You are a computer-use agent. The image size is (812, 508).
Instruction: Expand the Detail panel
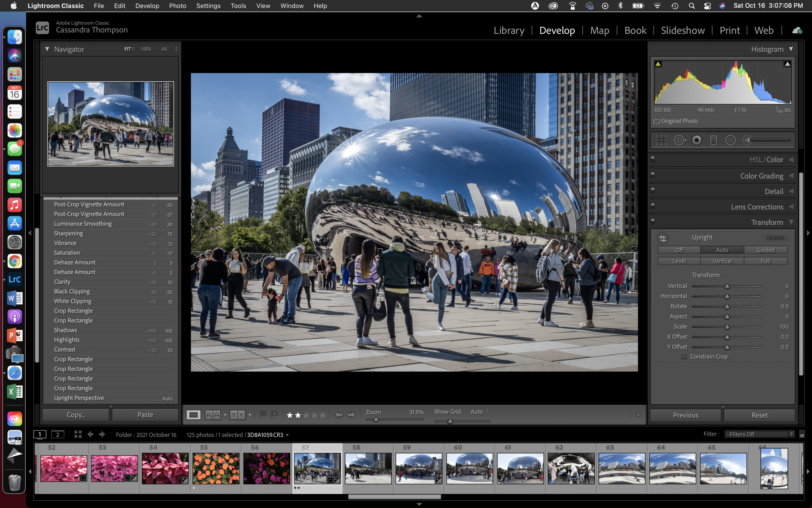pos(791,191)
